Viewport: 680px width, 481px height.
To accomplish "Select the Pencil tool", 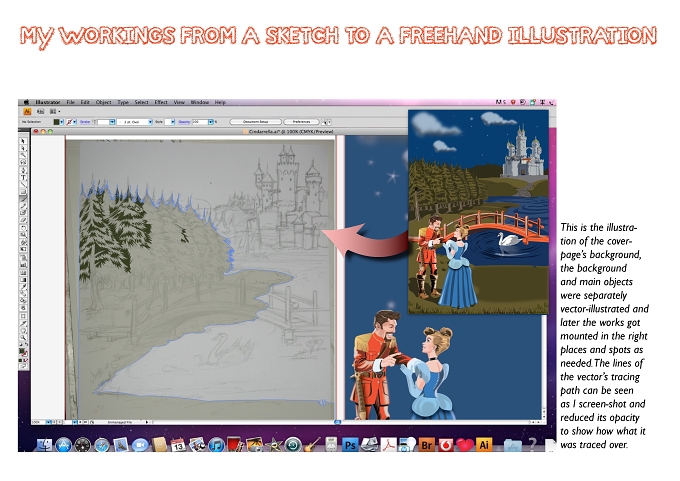I will 23,206.
